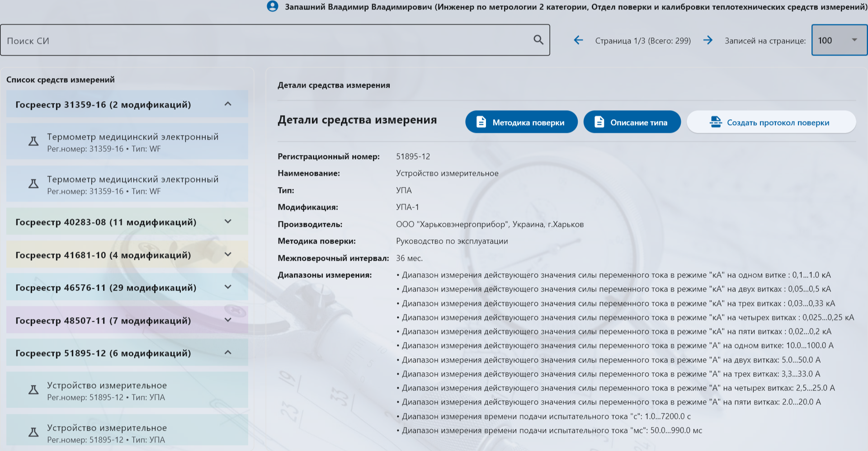The height and width of the screenshot is (451, 868).
Task: Collapse Госреестр 51895-12 group
Action: click(x=228, y=352)
